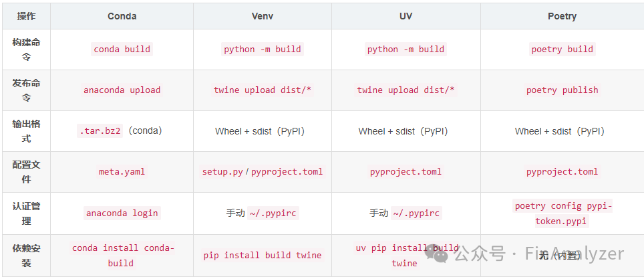Select the 依赖安装 row label
This screenshot has width=644, height=279.
click(x=26, y=256)
